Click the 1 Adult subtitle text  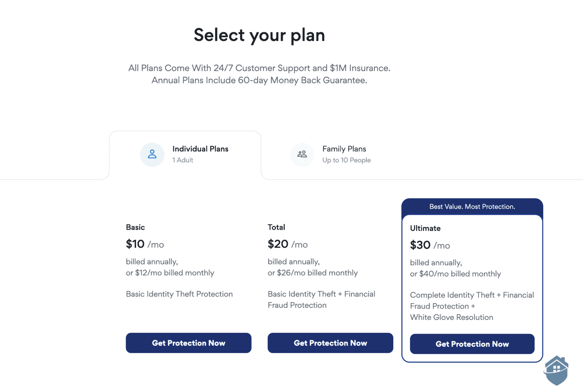pyautogui.click(x=183, y=160)
